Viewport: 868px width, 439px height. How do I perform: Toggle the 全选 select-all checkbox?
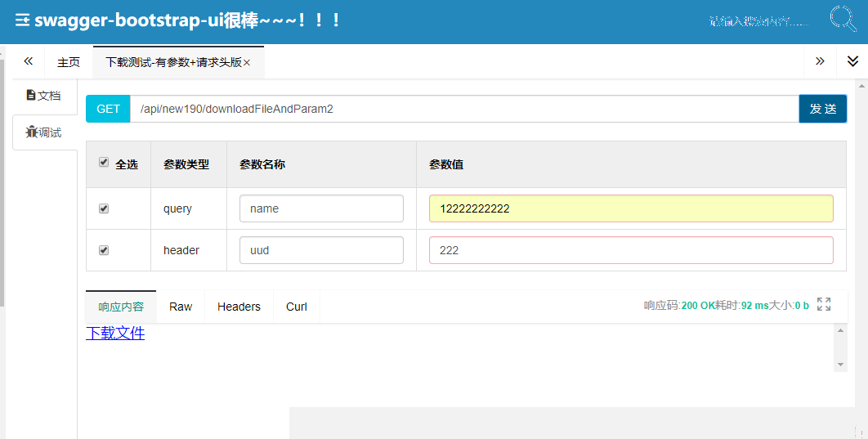pos(104,162)
